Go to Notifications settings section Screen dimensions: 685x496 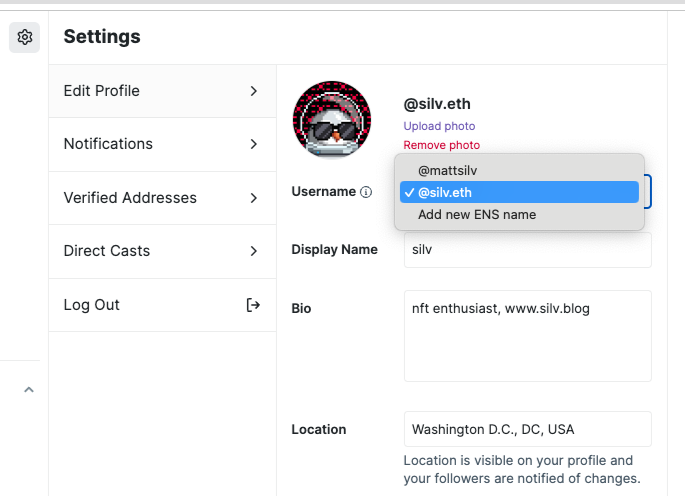click(x=108, y=144)
